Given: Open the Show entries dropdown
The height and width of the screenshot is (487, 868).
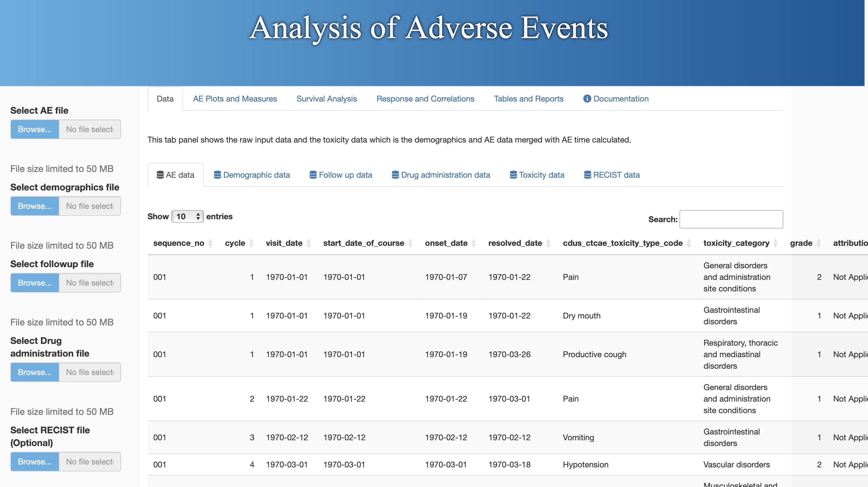Looking at the screenshot, I should (x=187, y=216).
